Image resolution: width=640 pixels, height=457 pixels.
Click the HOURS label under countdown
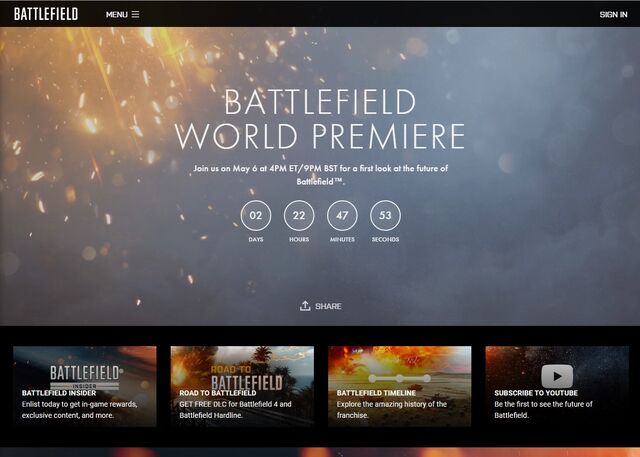[x=299, y=240]
